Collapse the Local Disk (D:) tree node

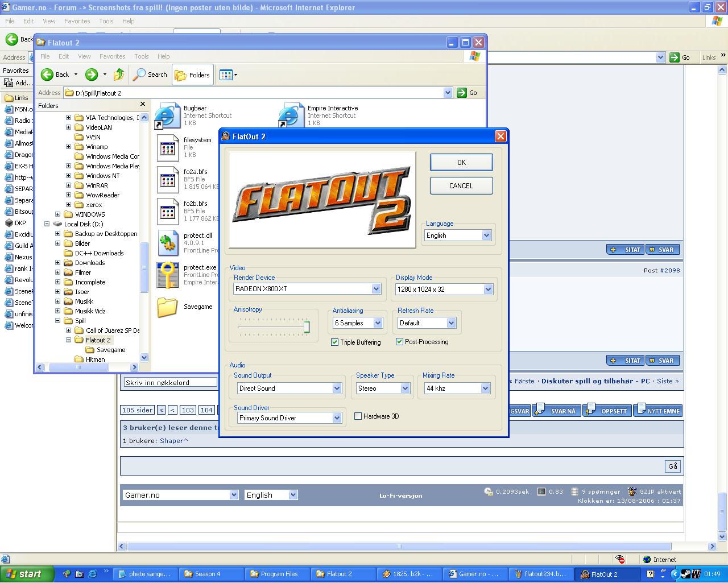pyautogui.click(x=47, y=224)
